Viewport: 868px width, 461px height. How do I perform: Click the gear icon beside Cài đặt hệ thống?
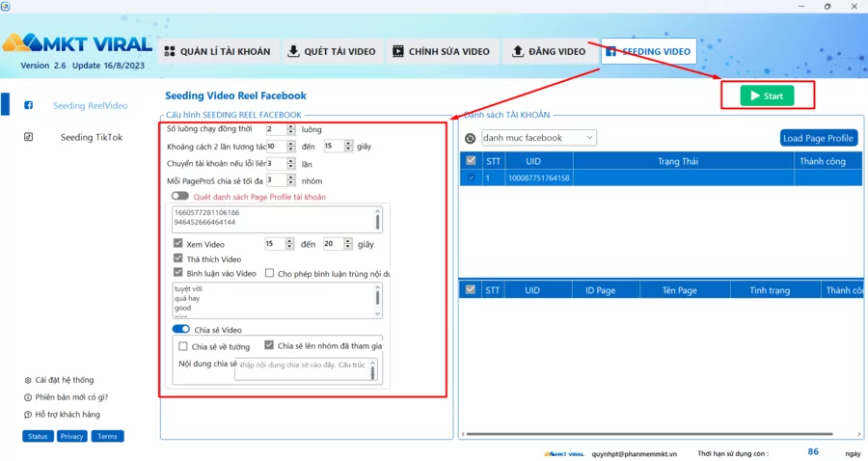[x=28, y=380]
